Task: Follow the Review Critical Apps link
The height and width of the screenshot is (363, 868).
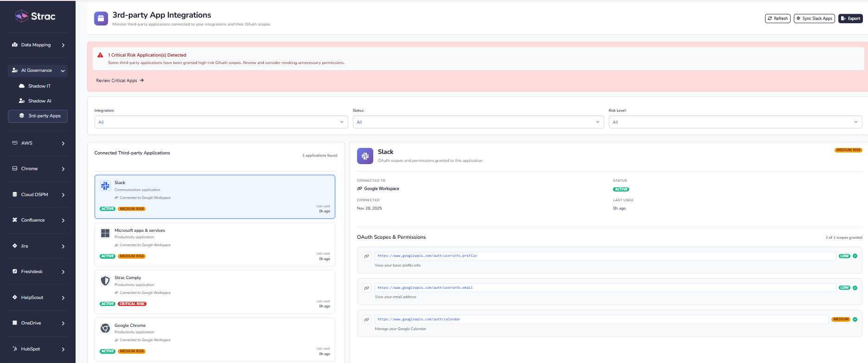Action: click(120, 81)
